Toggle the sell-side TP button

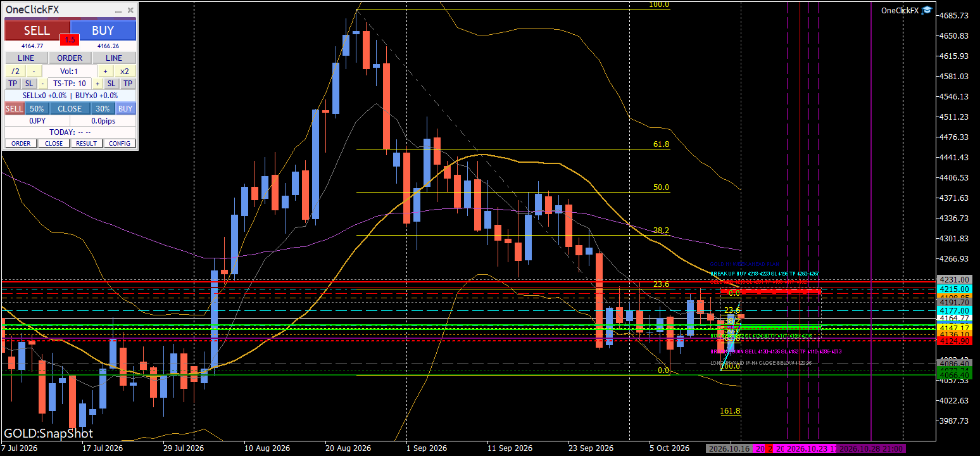[x=13, y=84]
